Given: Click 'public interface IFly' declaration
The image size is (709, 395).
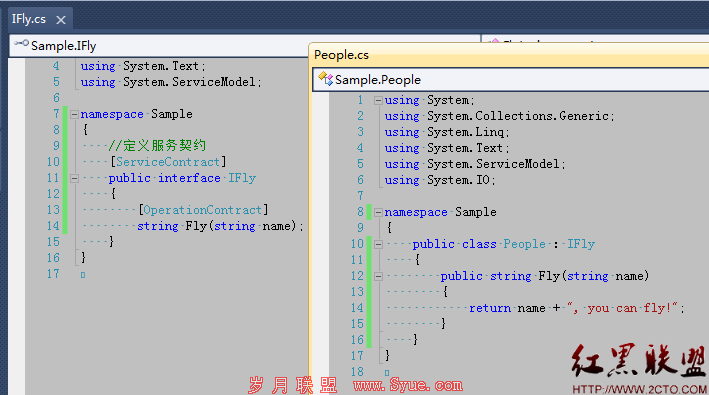Looking at the screenshot, I should 182,178.
